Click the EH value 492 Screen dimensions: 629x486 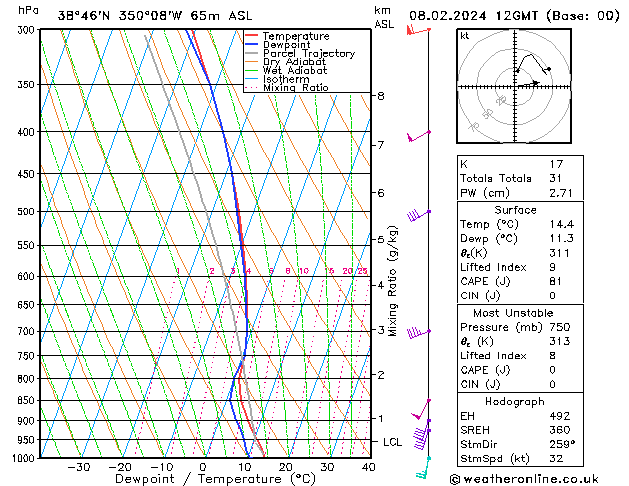pos(560,416)
